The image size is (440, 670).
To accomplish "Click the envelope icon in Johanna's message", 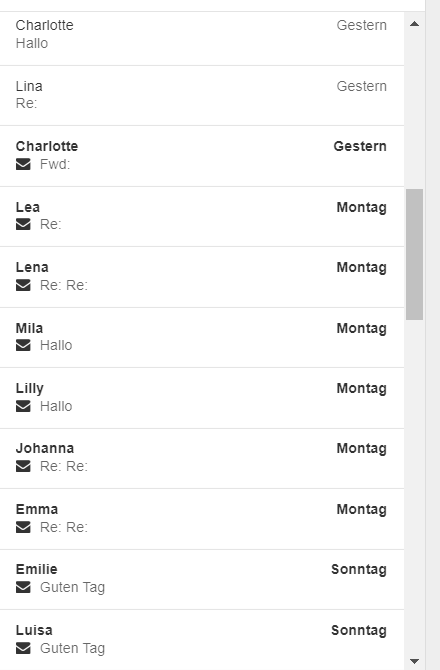I will point(23,466).
